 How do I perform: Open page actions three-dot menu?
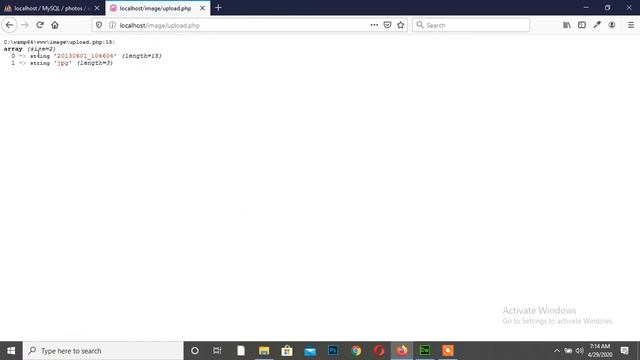coord(374,25)
